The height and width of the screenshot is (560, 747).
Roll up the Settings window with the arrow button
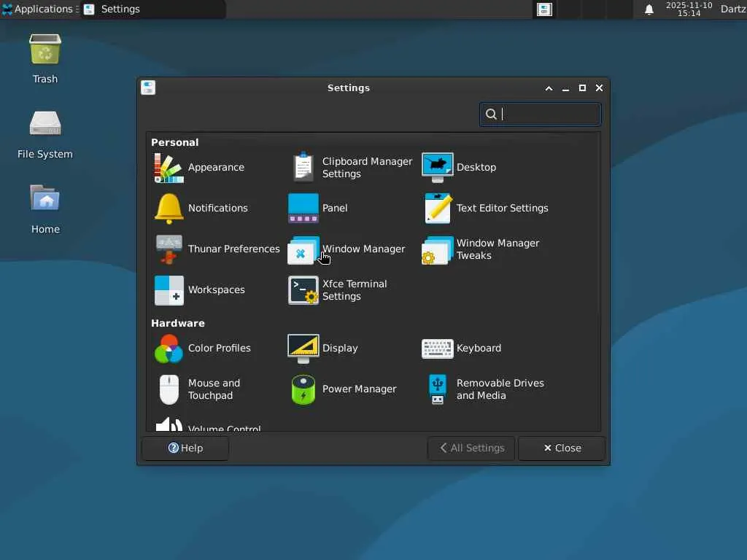549,88
